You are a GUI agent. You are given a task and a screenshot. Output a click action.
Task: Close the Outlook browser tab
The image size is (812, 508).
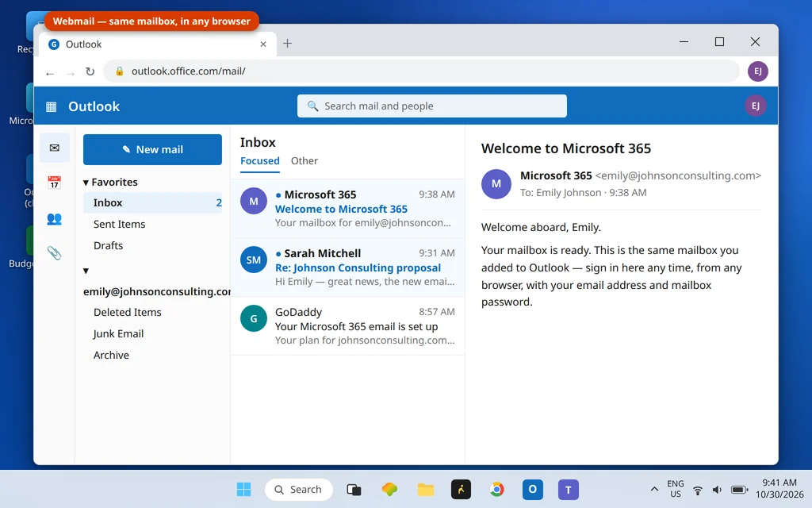tap(263, 44)
